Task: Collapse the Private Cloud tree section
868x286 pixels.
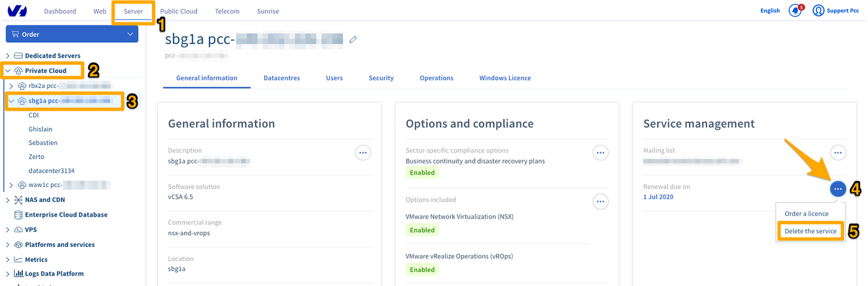Action: (8, 71)
